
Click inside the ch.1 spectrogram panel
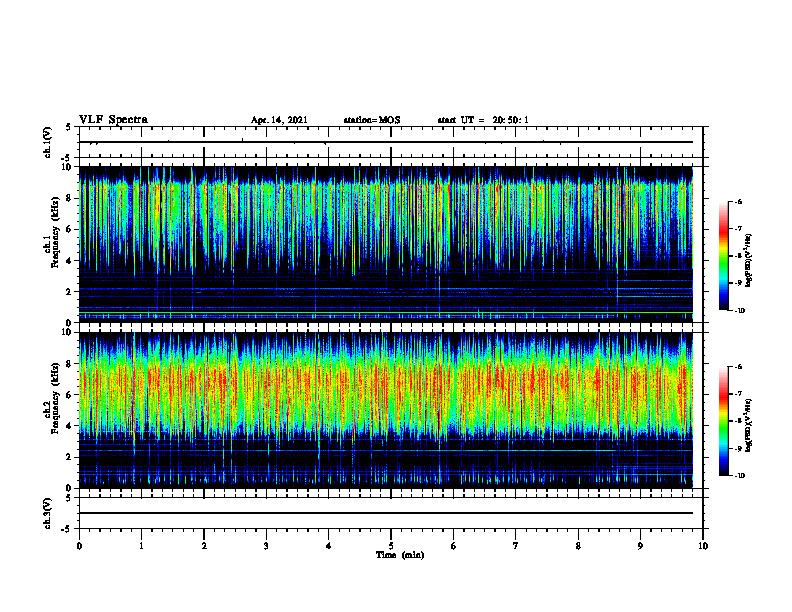pyautogui.click(x=386, y=244)
